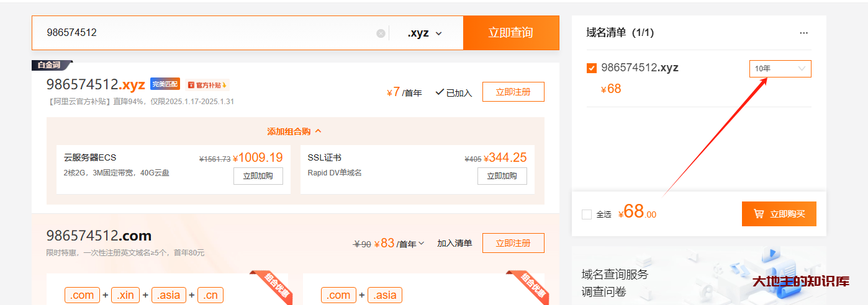Image resolution: width=868 pixels, height=305 pixels.
Task: Click 立即注册 for 986574512.xyz
Action: (x=513, y=92)
